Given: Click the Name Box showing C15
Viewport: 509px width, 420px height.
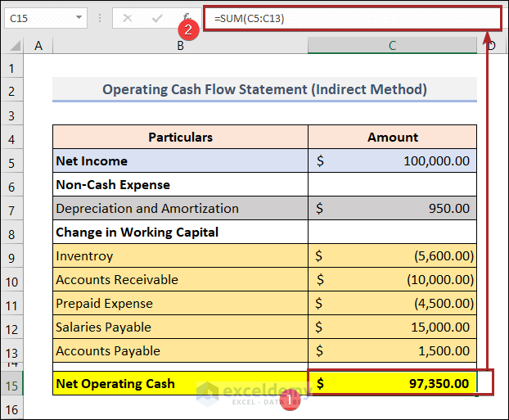Looking at the screenshot, I should tap(46, 18).
